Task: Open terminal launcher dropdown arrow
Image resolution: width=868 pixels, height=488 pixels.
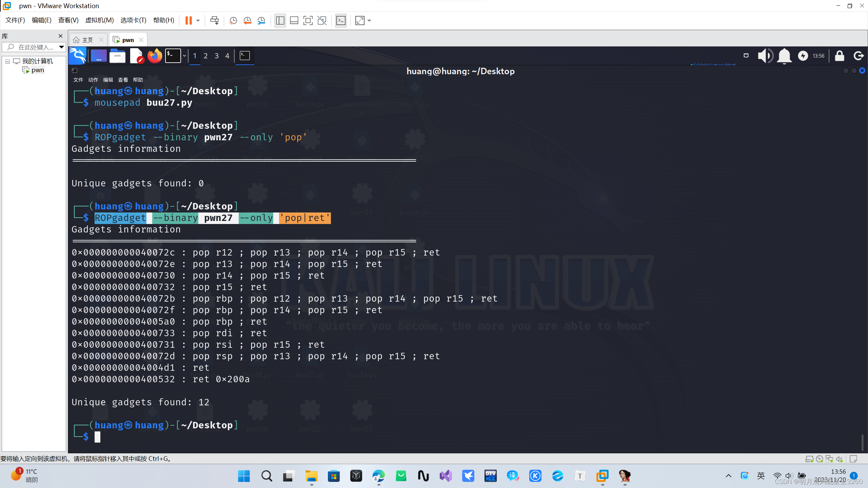Action: [x=184, y=56]
